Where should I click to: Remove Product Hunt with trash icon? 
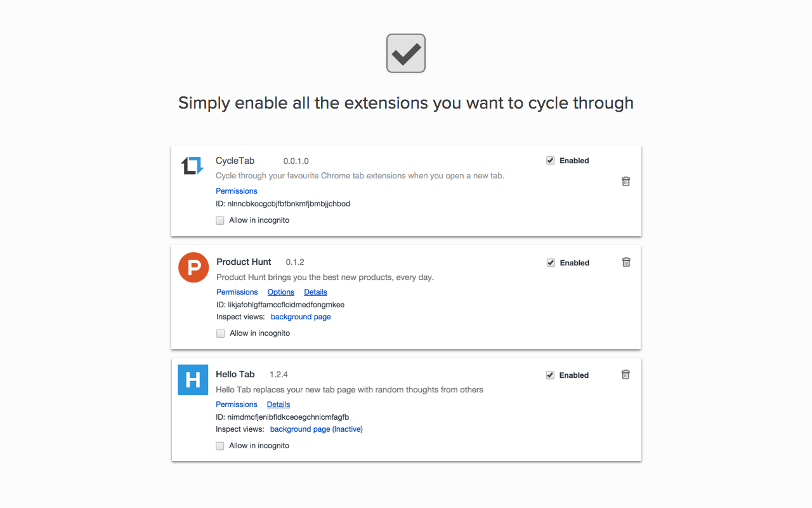point(625,262)
